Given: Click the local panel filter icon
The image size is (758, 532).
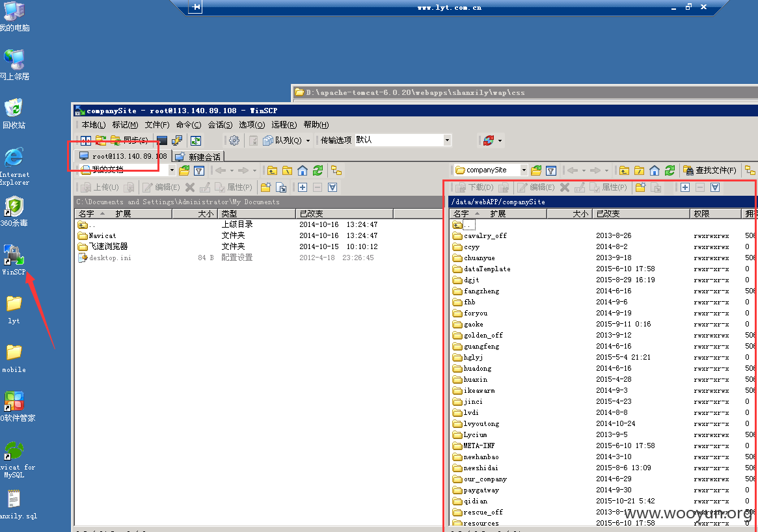Looking at the screenshot, I should (198, 170).
